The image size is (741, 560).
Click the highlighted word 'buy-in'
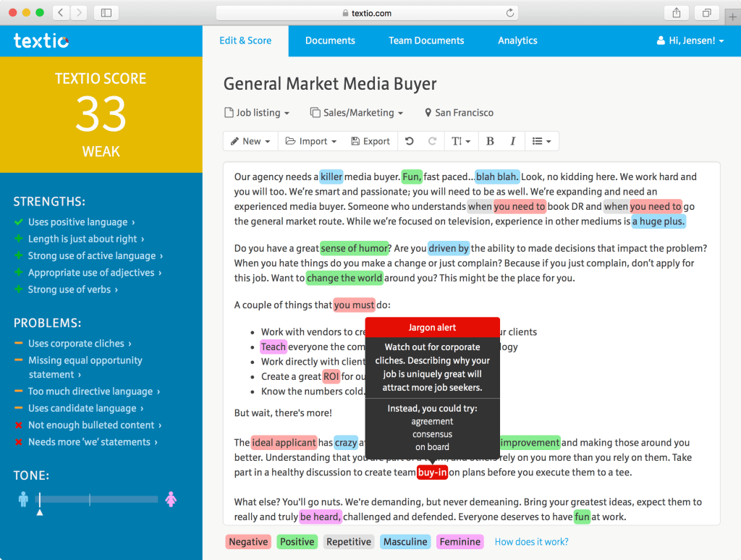tap(432, 472)
